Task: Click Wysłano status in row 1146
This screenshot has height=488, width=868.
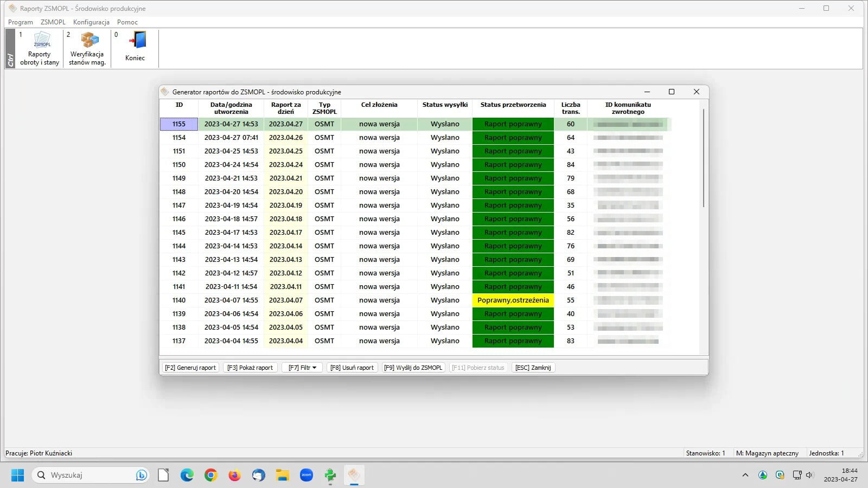Action: (x=445, y=219)
